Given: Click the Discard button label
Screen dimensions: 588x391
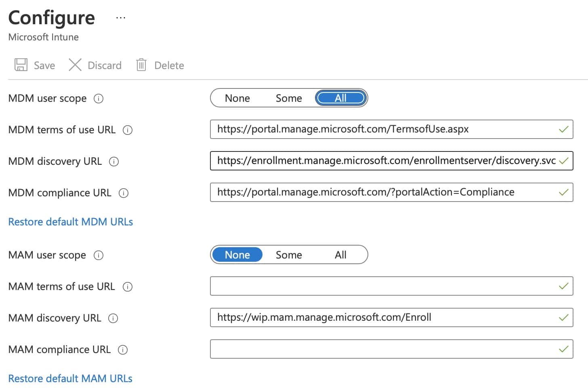Looking at the screenshot, I should coord(105,65).
